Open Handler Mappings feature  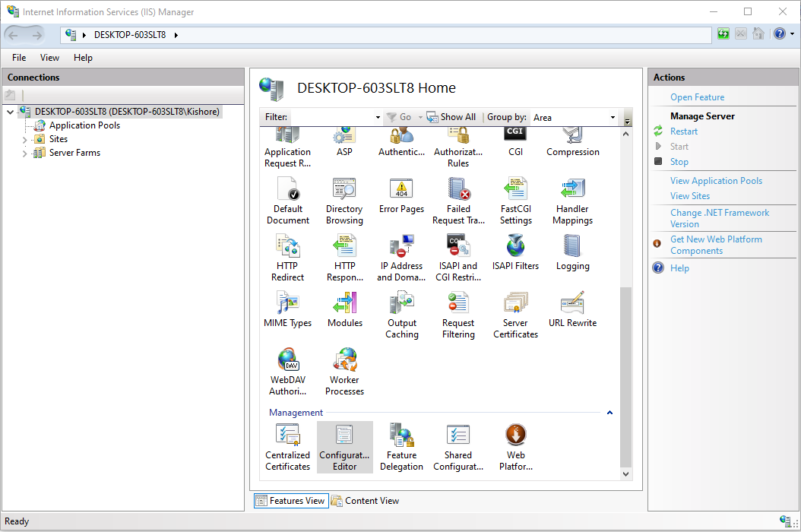573,201
